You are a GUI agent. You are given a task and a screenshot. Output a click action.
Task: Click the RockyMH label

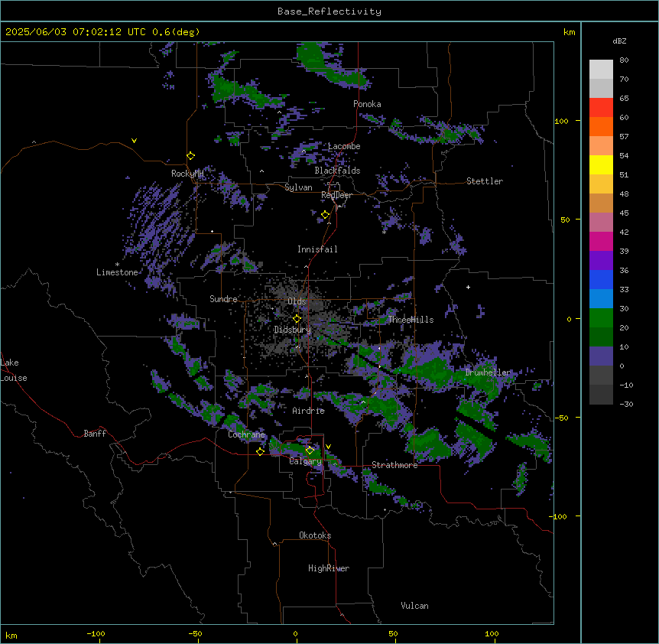click(x=187, y=174)
